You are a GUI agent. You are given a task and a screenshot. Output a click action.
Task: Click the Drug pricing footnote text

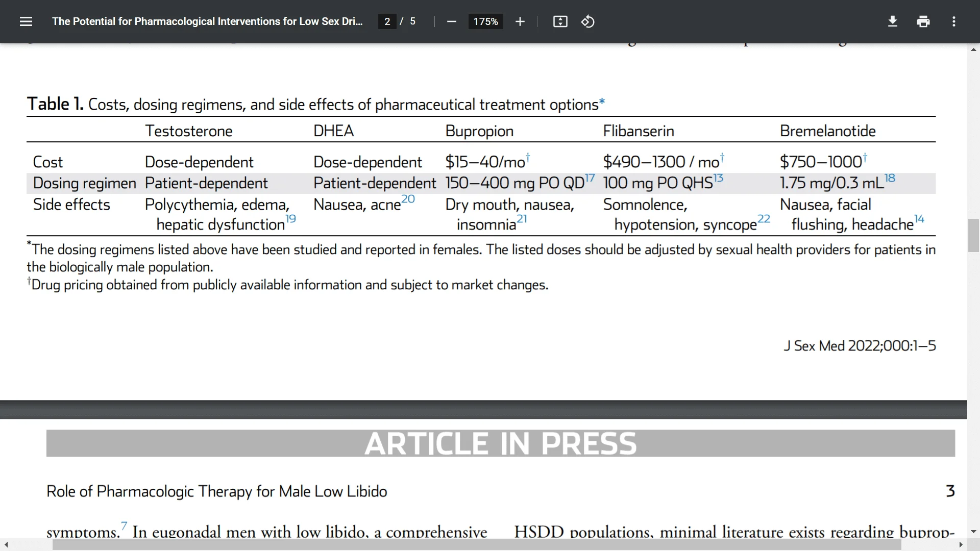tap(288, 285)
